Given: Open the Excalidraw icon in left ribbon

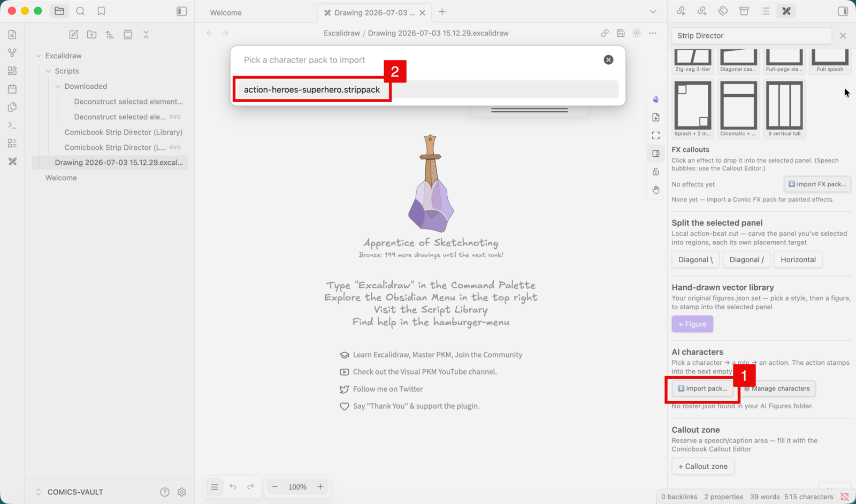Looking at the screenshot, I should (x=12, y=161).
